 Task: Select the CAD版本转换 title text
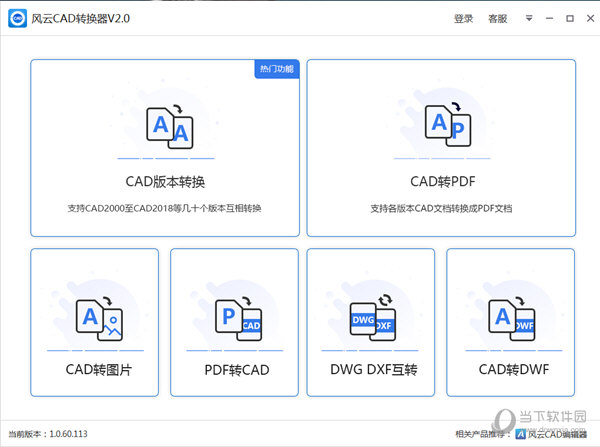[165, 182]
